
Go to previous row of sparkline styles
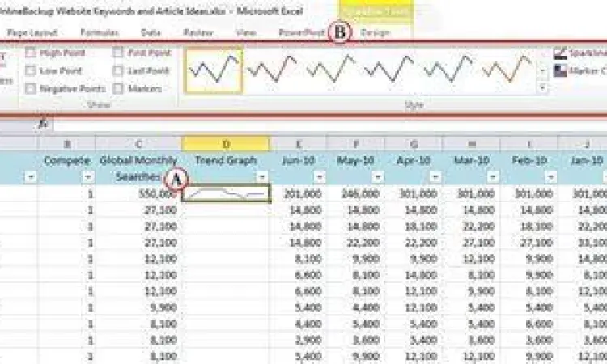tap(543, 55)
